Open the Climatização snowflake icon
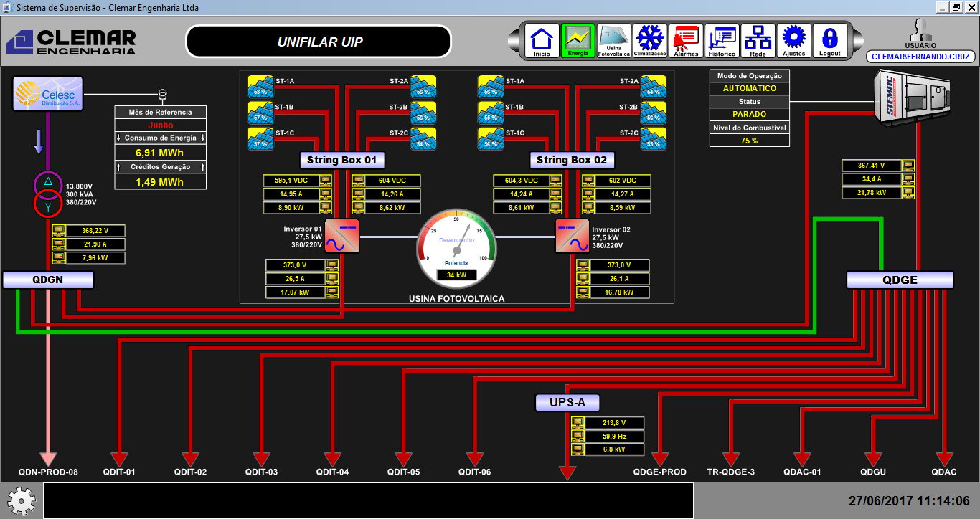 (650, 41)
